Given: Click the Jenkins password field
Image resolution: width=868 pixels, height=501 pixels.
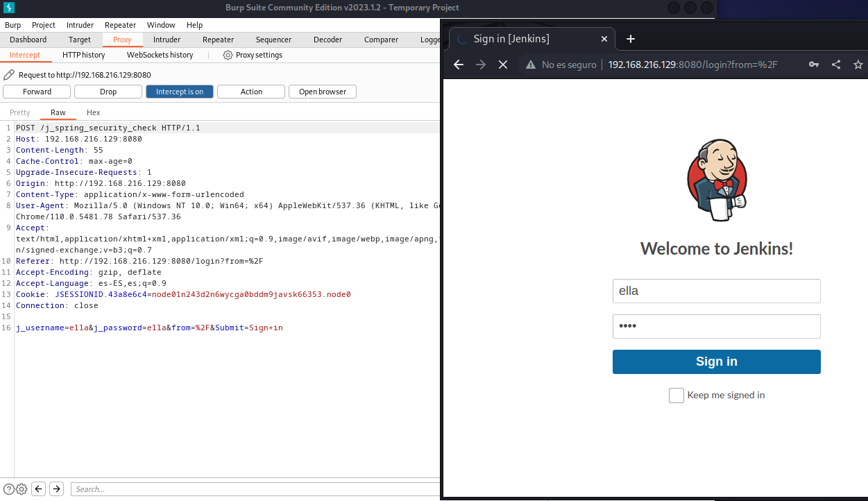Looking at the screenshot, I should 717,327.
